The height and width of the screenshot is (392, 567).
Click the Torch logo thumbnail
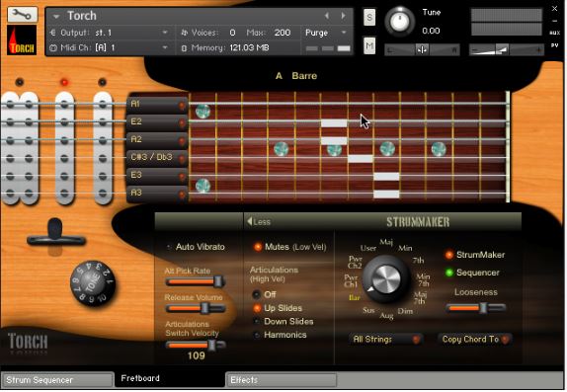(22, 40)
